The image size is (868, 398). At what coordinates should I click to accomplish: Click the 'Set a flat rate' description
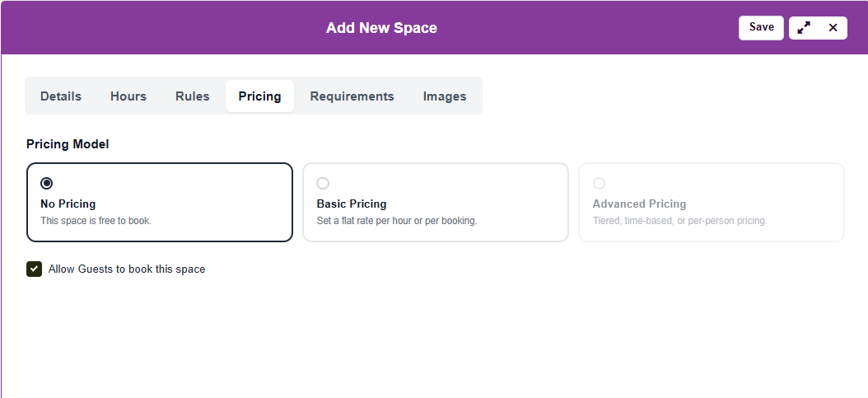[396, 221]
